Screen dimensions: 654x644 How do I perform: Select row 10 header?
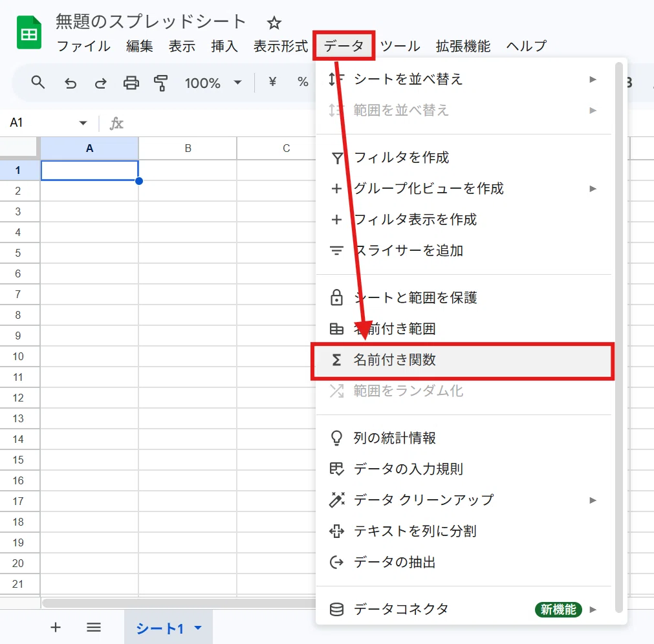click(19, 356)
